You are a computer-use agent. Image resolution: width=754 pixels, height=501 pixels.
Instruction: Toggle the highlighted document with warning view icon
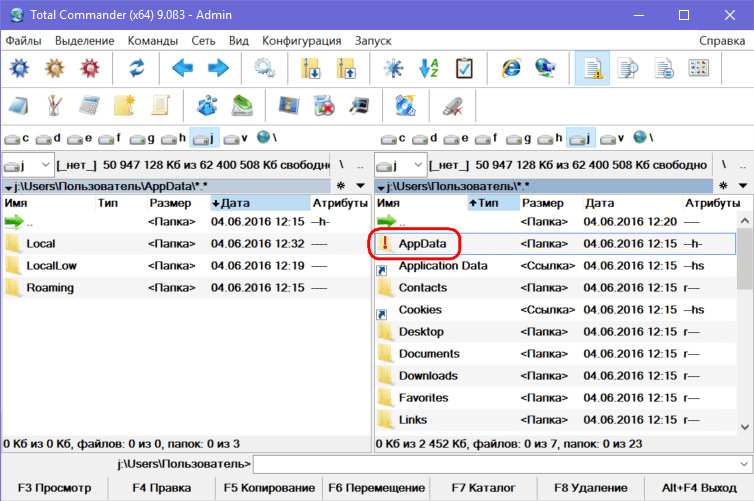[x=592, y=68]
